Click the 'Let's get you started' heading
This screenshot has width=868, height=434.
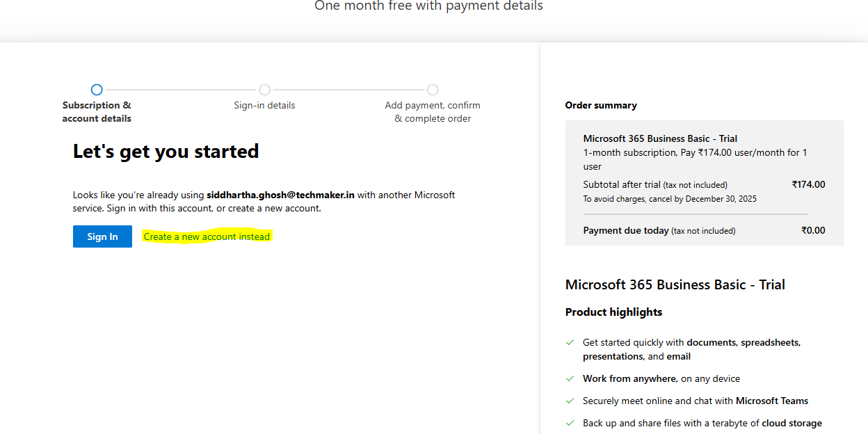pos(166,152)
